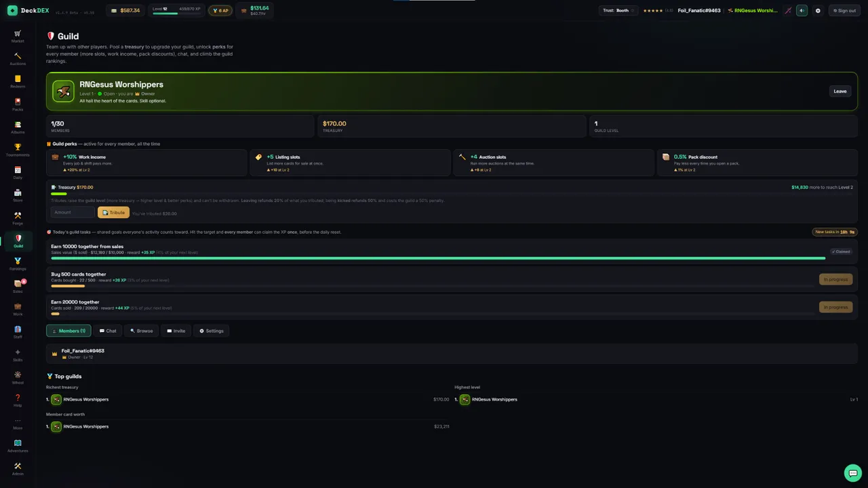Switch to the Members (1) tab
Image resolution: width=868 pixels, height=488 pixels.
click(68, 331)
